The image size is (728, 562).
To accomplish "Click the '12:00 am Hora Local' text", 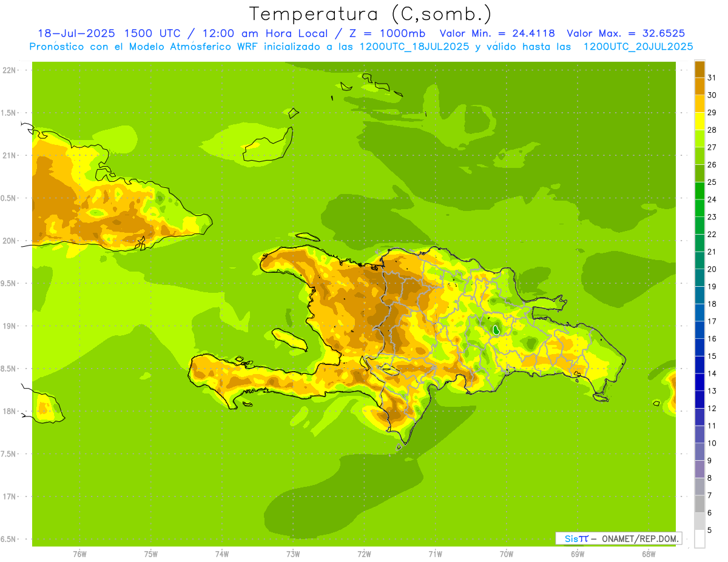I will [x=263, y=33].
